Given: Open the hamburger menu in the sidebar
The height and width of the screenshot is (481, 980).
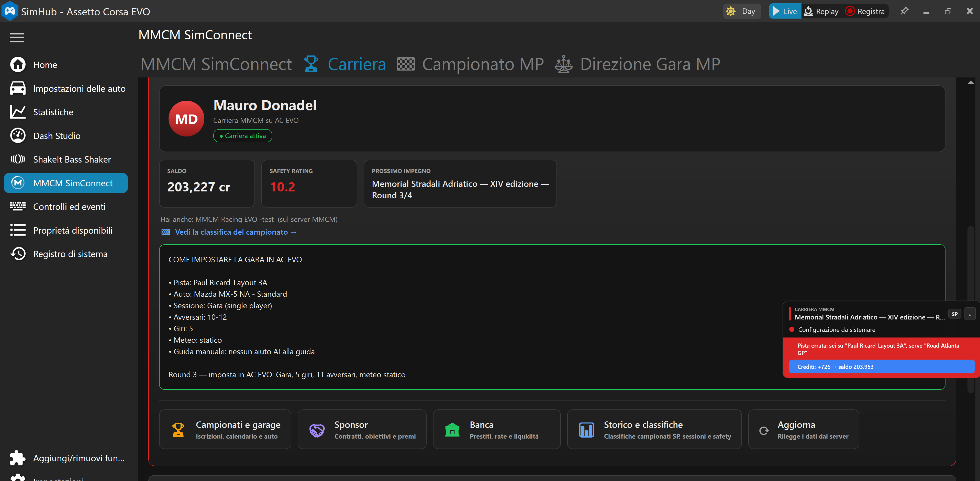Looking at the screenshot, I should (x=17, y=37).
